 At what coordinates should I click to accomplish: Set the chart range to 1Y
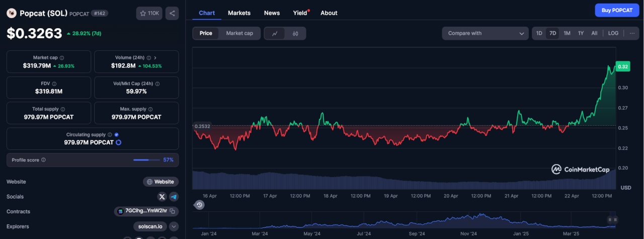click(x=581, y=33)
